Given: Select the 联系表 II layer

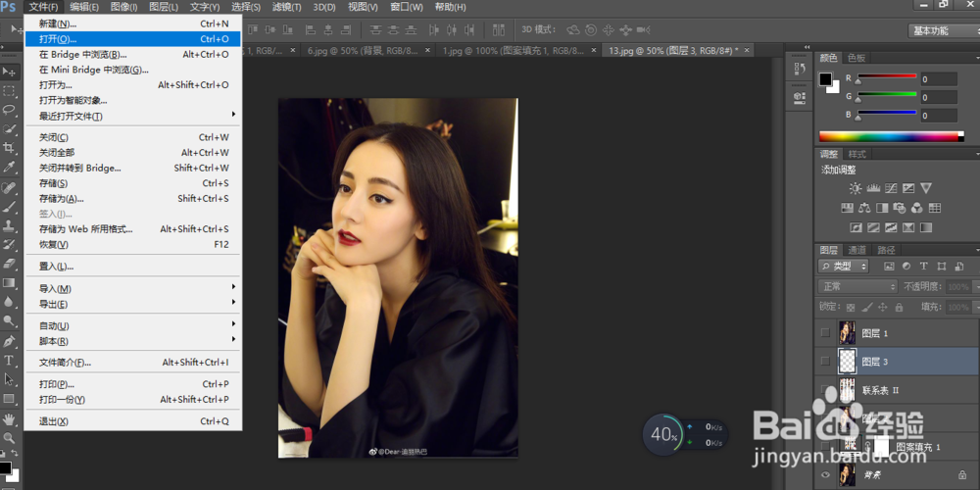Looking at the screenshot, I should click(897, 390).
